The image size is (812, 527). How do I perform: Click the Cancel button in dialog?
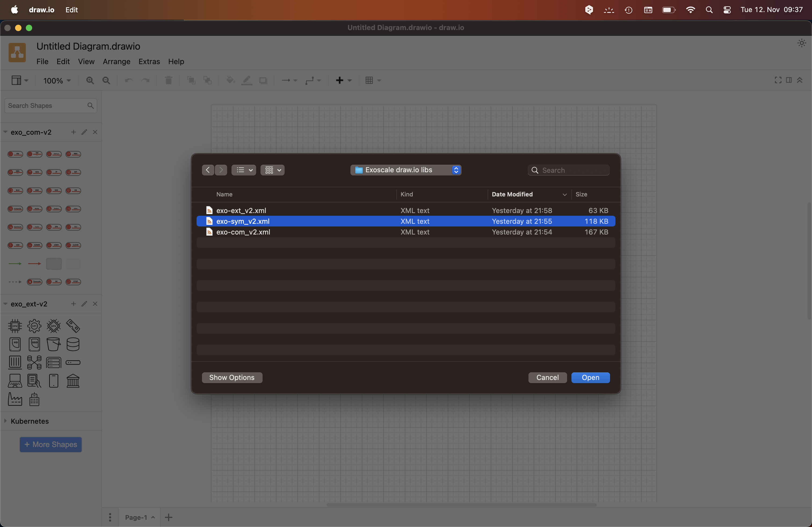pos(547,377)
